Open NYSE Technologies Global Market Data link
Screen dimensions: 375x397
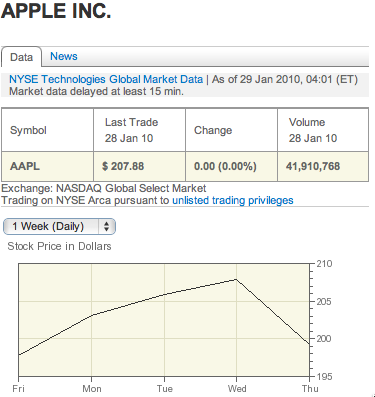106,79
